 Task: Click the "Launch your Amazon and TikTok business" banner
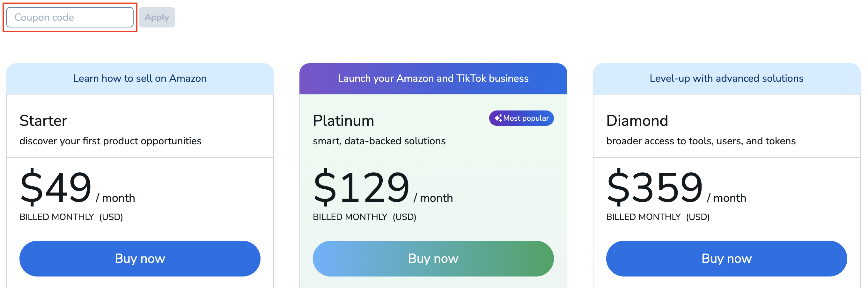pos(433,78)
